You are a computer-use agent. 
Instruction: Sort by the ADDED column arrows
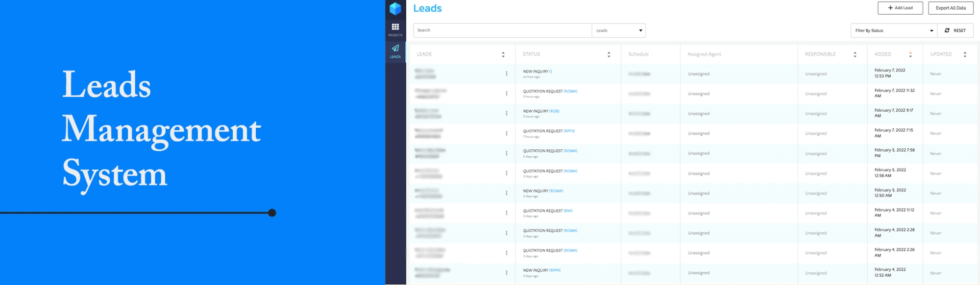pyautogui.click(x=910, y=54)
